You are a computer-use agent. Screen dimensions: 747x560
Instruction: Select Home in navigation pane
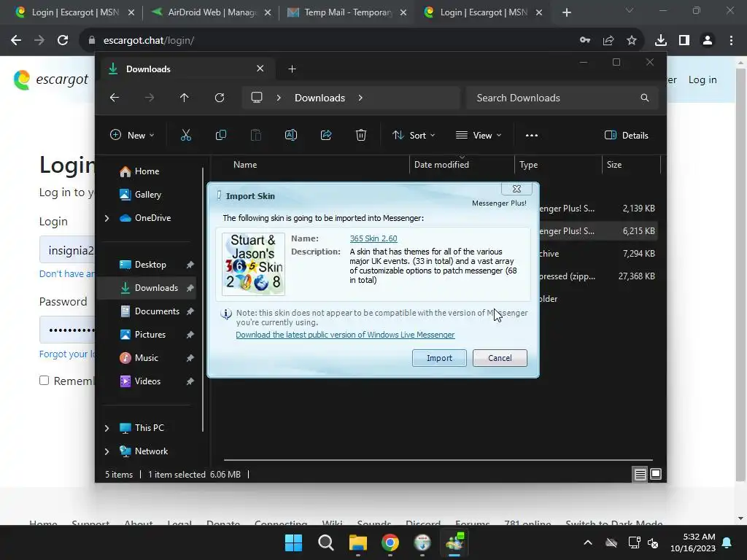click(x=147, y=171)
